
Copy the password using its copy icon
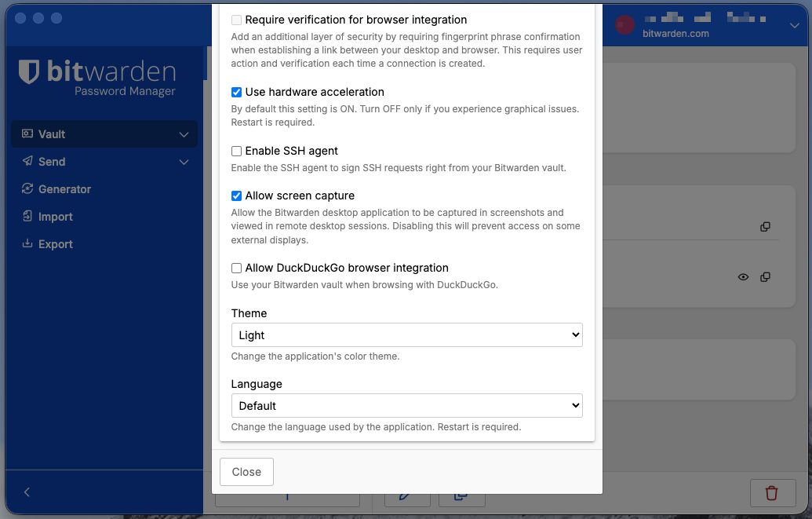(765, 276)
